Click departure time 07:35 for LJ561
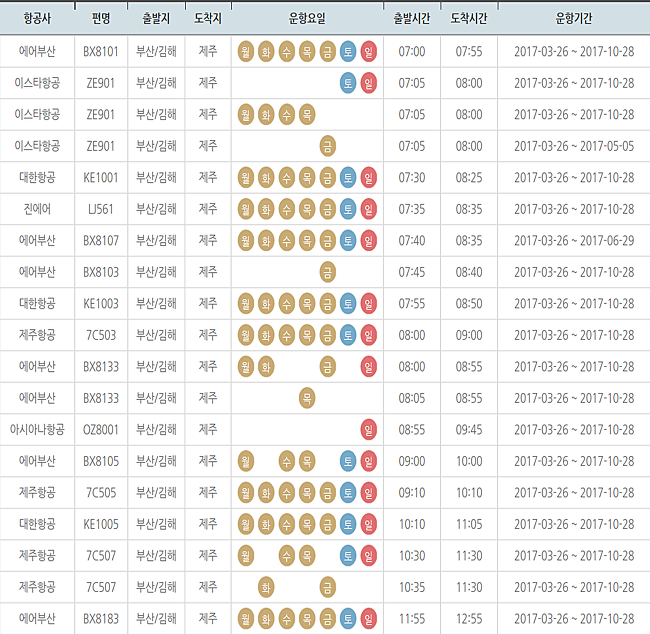 coord(412,209)
